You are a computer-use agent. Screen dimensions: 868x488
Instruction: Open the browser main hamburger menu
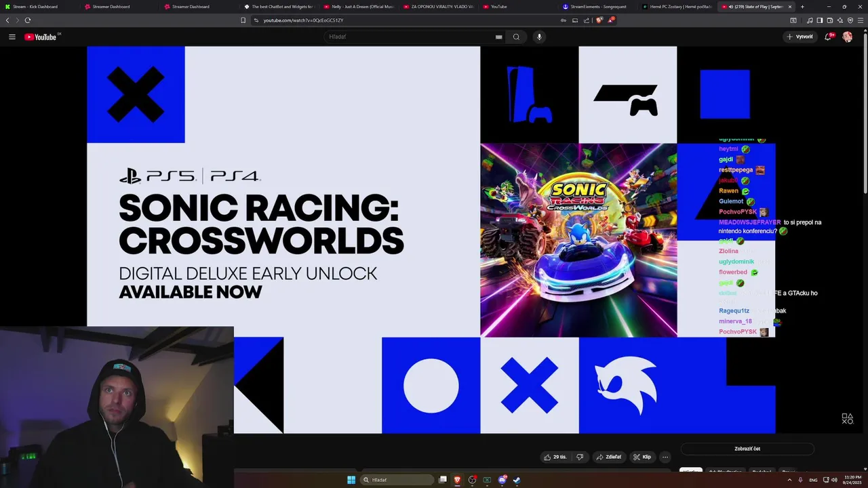861,20
